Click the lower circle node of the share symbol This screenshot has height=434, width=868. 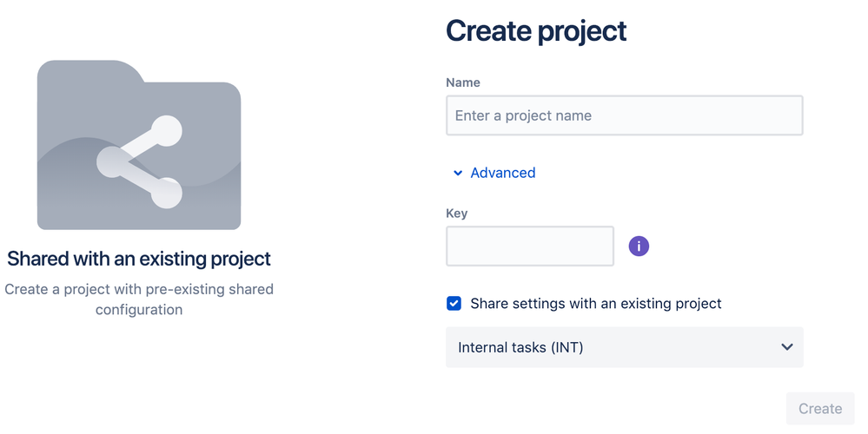pos(165,193)
